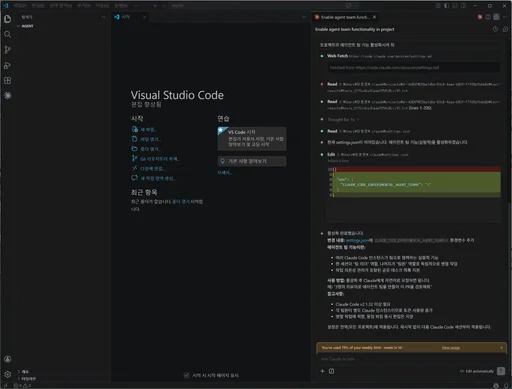
Task: Click the send message button in Claude input
Action: coord(501,371)
